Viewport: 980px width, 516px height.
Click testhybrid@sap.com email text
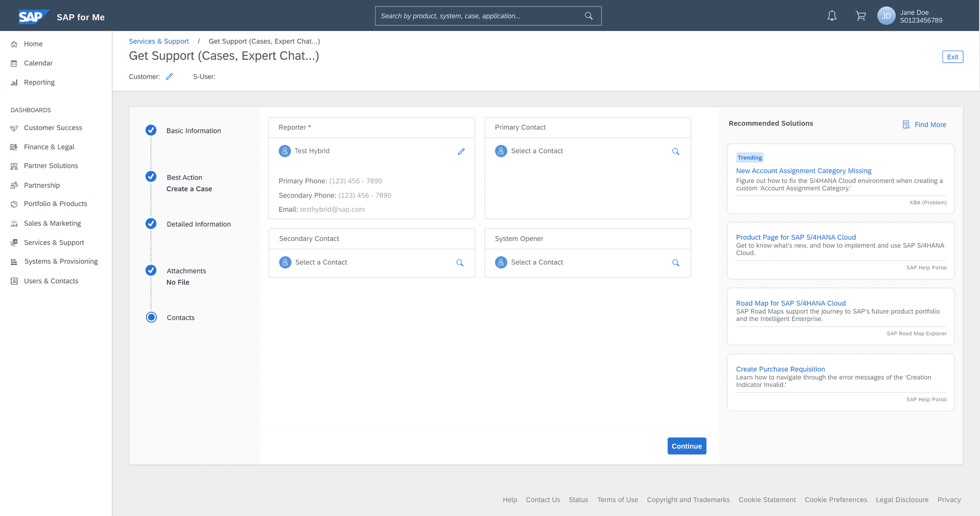tap(332, 209)
